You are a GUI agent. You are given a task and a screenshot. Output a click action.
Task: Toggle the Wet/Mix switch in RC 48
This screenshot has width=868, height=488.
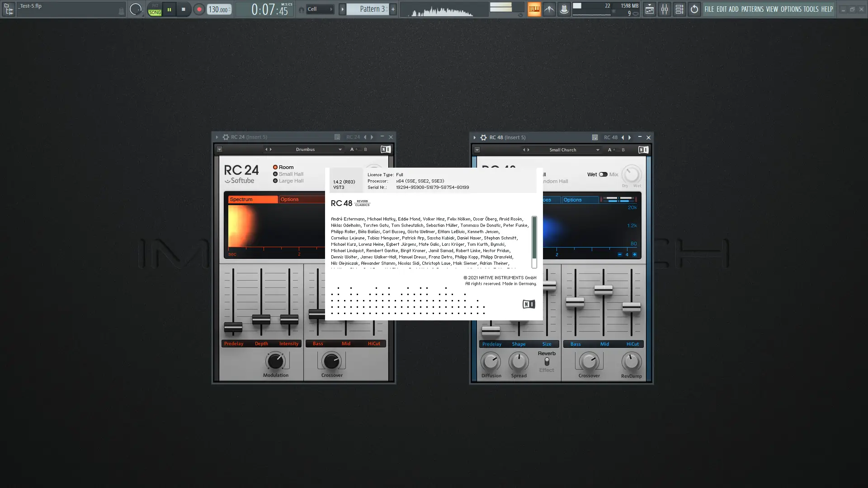pyautogui.click(x=603, y=174)
